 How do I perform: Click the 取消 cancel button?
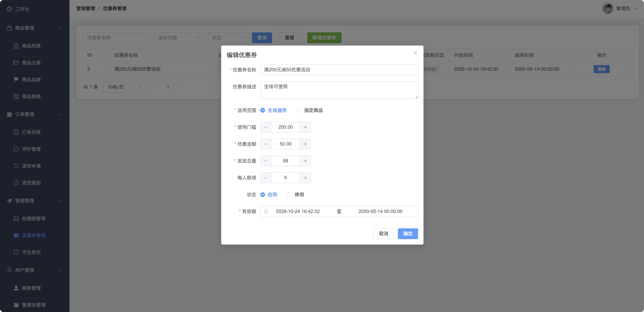pos(384,234)
